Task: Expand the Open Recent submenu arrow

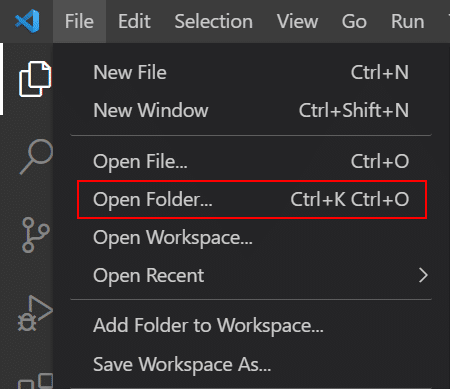Action: (423, 275)
